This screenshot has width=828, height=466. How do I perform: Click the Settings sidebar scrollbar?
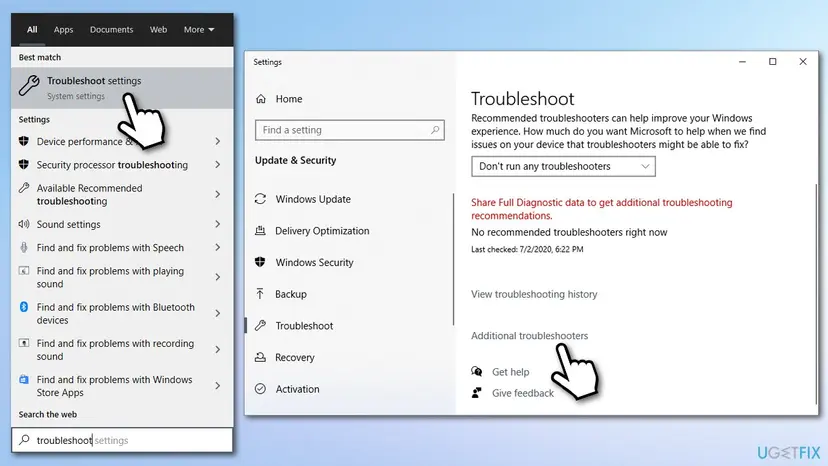(454, 259)
